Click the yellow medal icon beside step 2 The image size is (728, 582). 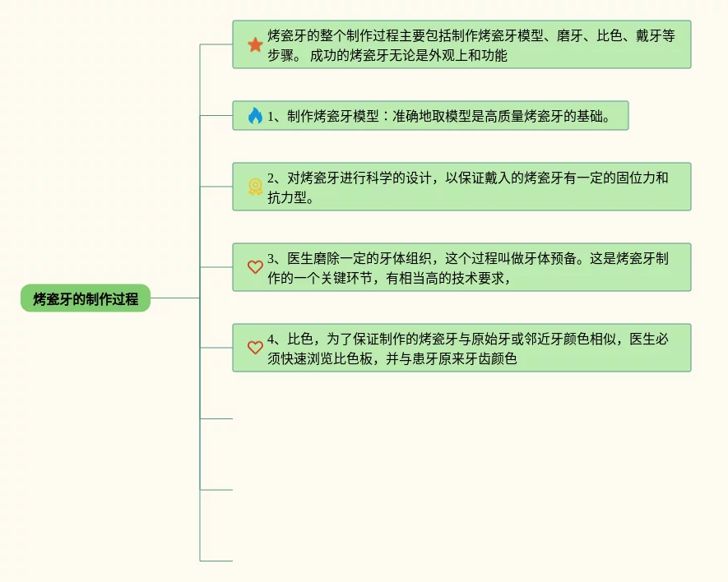click(x=255, y=187)
